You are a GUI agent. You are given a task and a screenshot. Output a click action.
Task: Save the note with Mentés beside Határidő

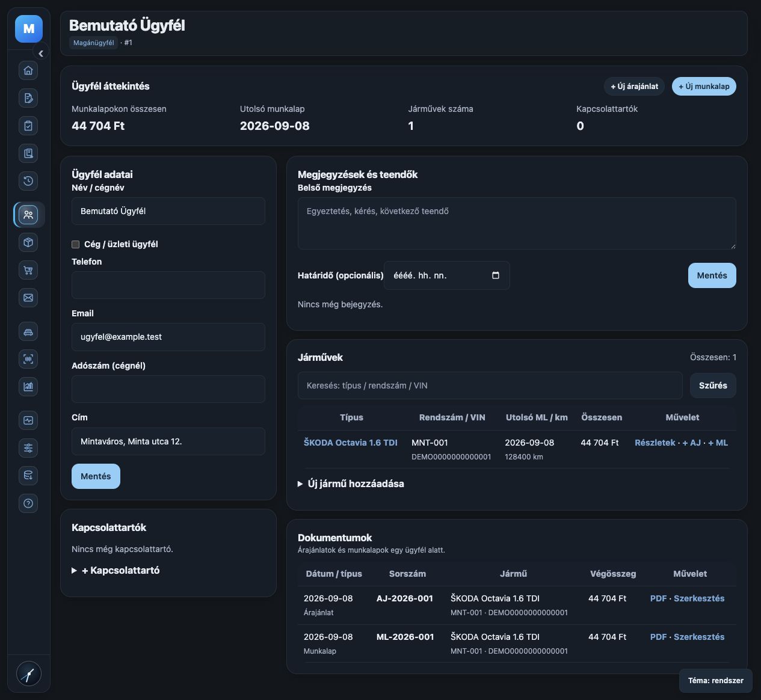[x=712, y=275]
